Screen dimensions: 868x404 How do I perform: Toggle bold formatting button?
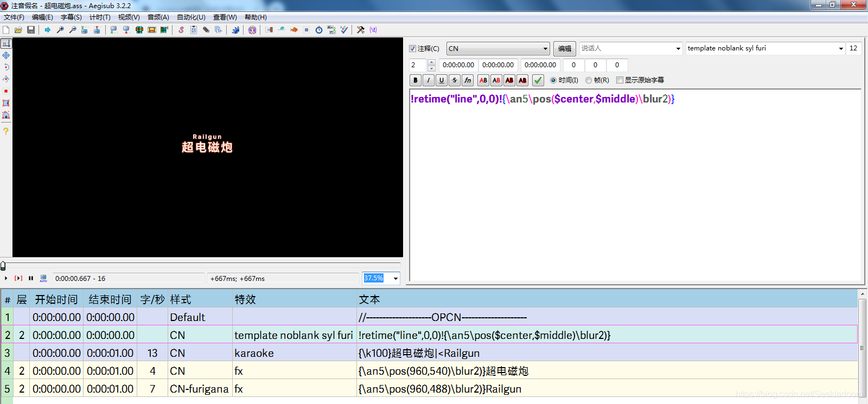[416, 80]
